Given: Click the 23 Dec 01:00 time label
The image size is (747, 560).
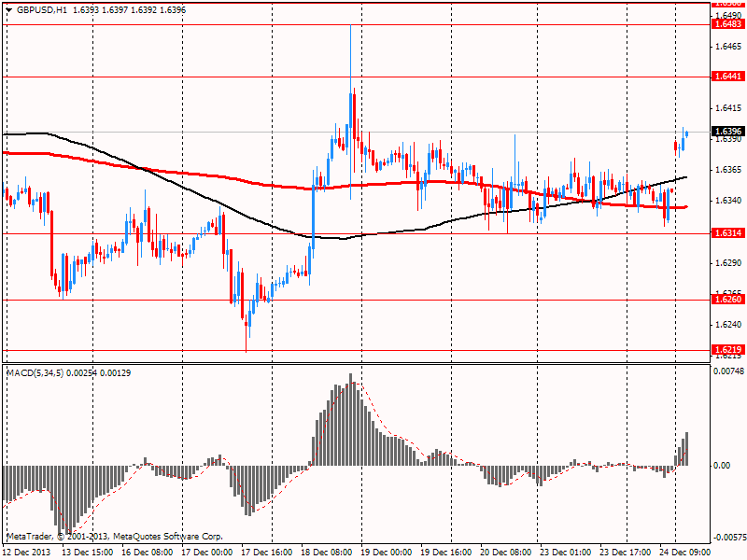Looking at the screenshot, I should (x=566, y=552).
